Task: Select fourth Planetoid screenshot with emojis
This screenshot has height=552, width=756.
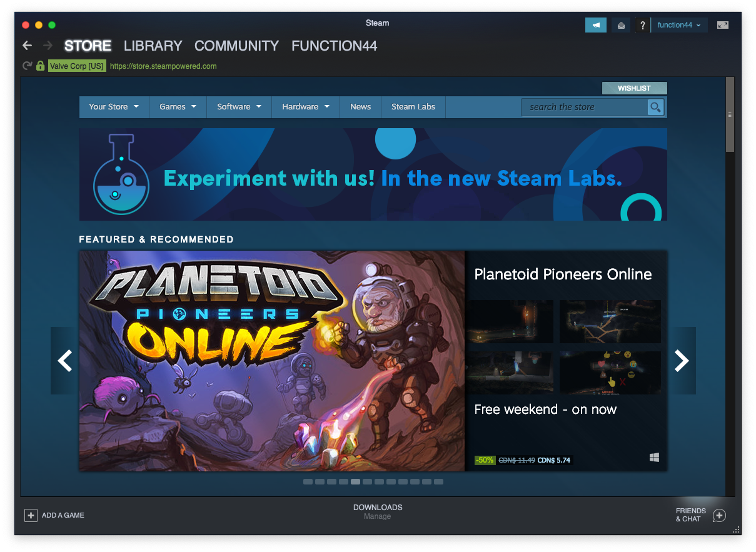Action: pos(610,373)
